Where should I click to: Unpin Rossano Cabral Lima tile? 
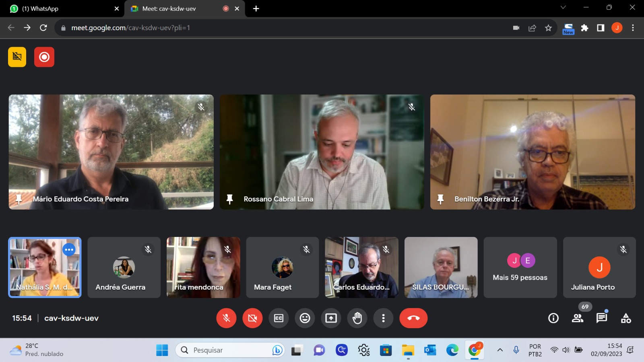coord(229,199)
